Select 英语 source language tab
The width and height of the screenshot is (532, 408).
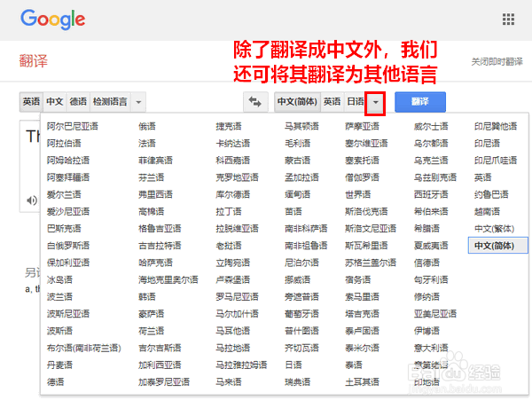(x=31, y=102)
